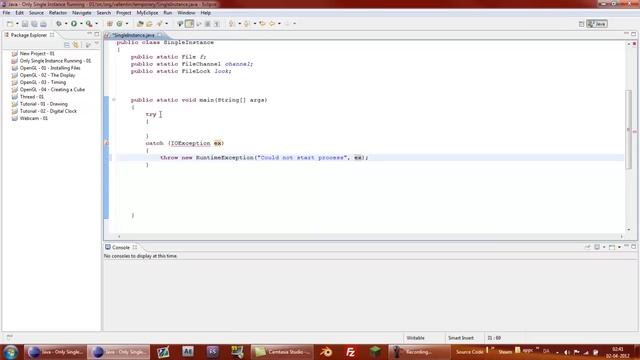Viewport: 640px width, 360px height.
Task: Open the Run dropdown arrow
Action: 81,24
